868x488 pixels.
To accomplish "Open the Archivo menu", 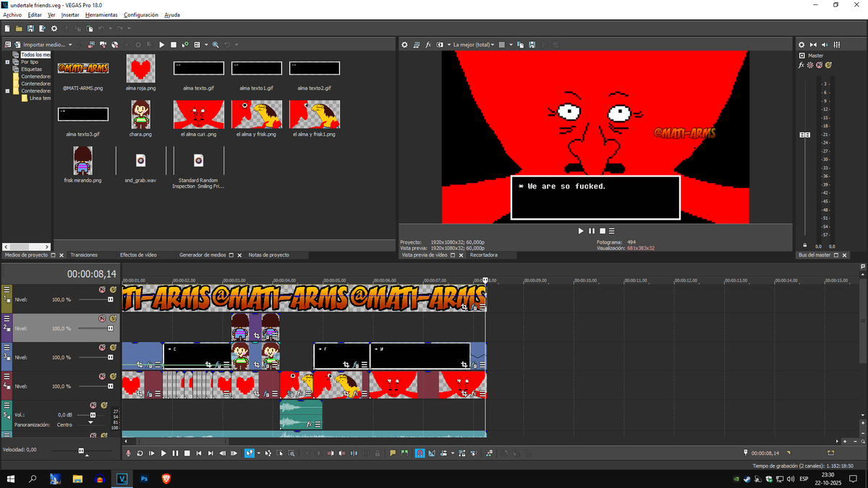I will [12, 14].
